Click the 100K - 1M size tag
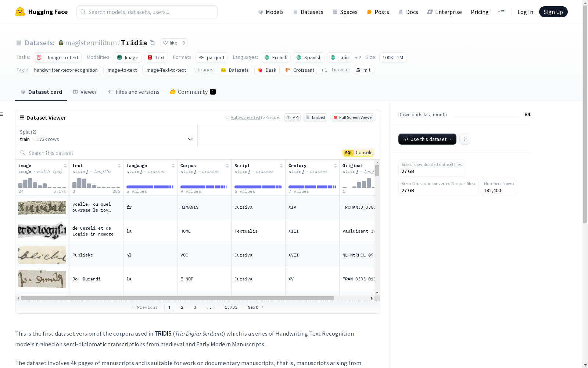 [x=392, y=57]
